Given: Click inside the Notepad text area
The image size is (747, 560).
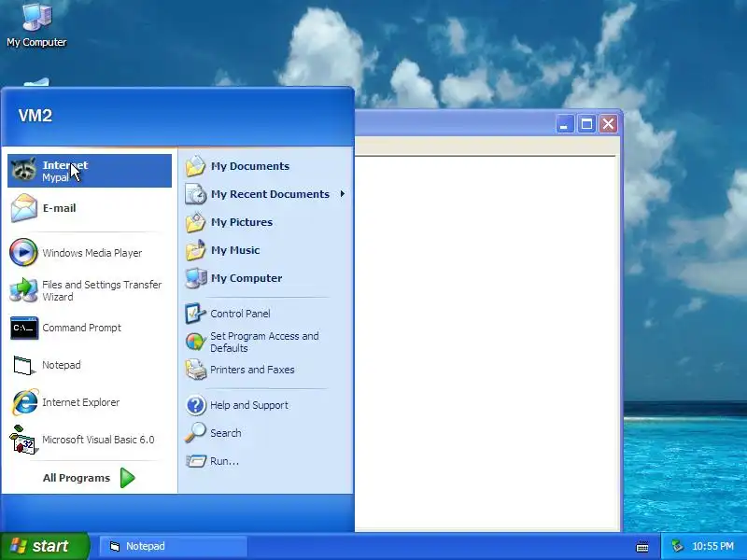Looking at the screenshot, I should (485, 343).
